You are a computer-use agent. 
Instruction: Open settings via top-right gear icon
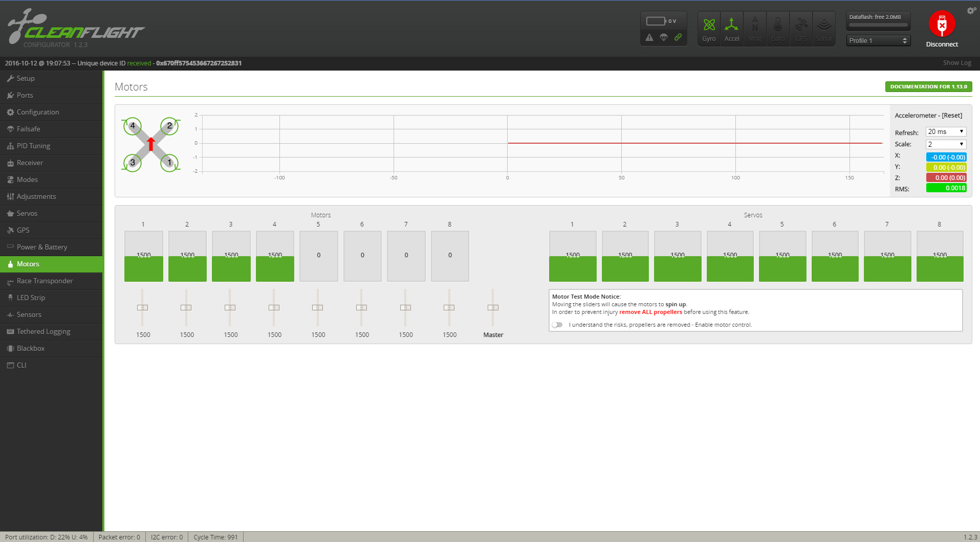(x=971, y=11)
